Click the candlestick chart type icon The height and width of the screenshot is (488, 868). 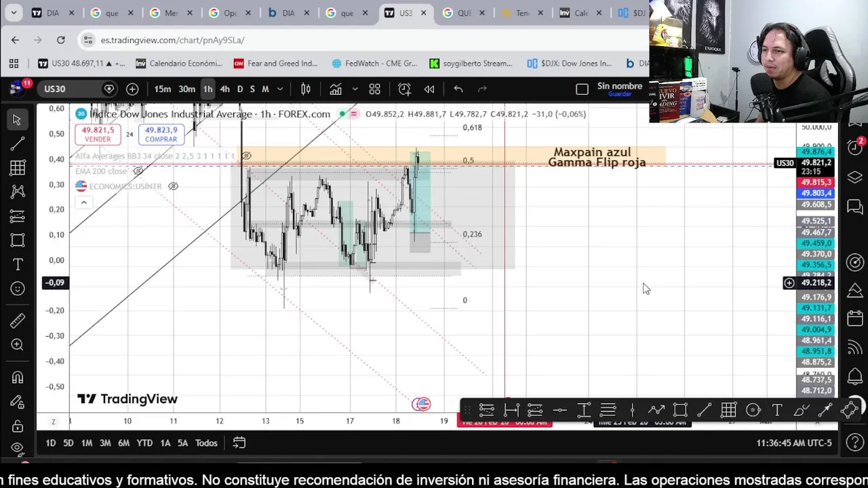306,89
